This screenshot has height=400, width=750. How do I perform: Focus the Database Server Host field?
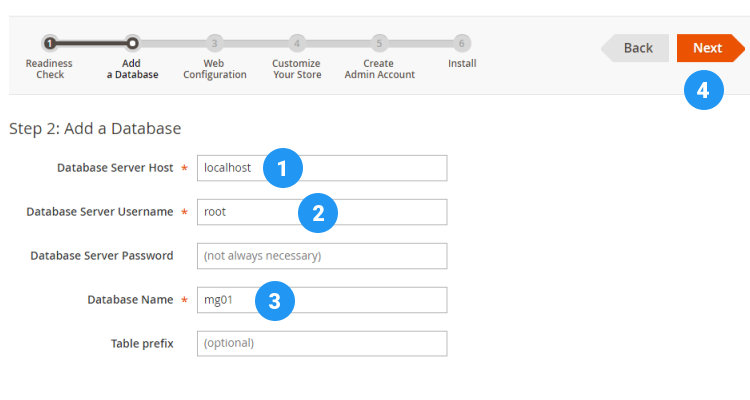point(230,168)
